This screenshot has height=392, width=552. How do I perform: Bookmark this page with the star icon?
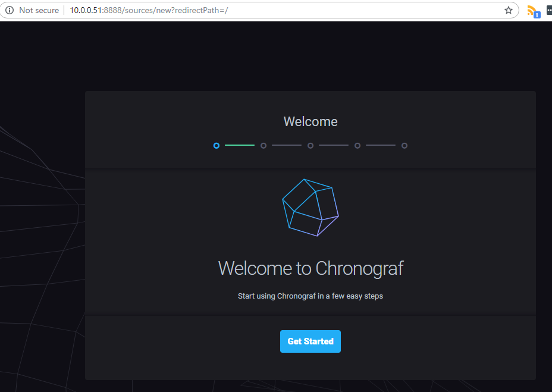tap(508, 10)
